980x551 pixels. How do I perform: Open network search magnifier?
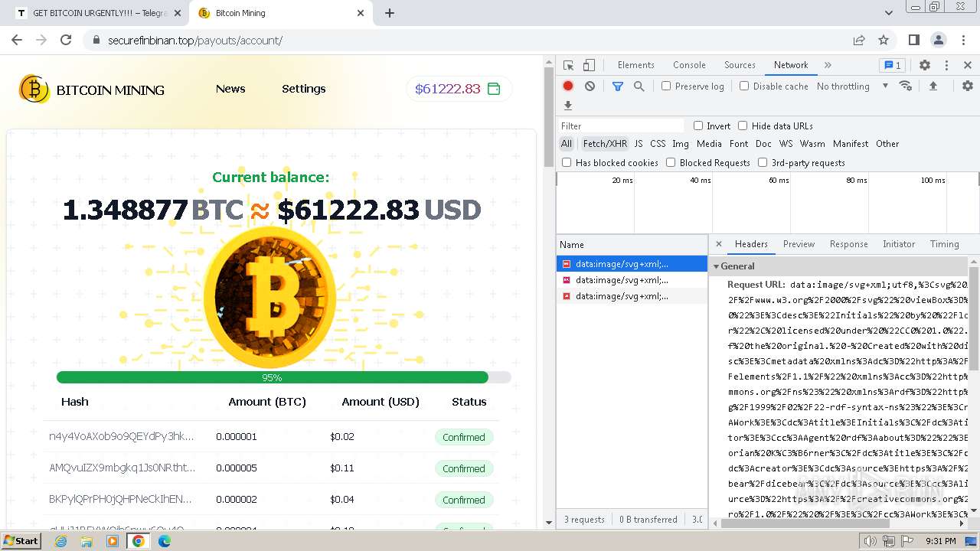(x=639, y=86)
